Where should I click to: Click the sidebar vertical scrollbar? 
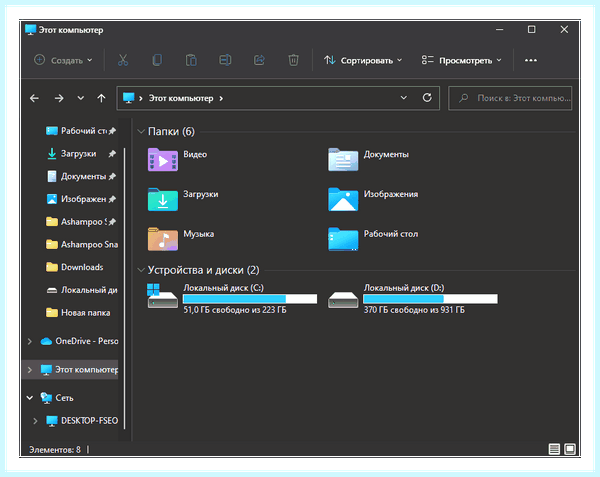[125, 289]
